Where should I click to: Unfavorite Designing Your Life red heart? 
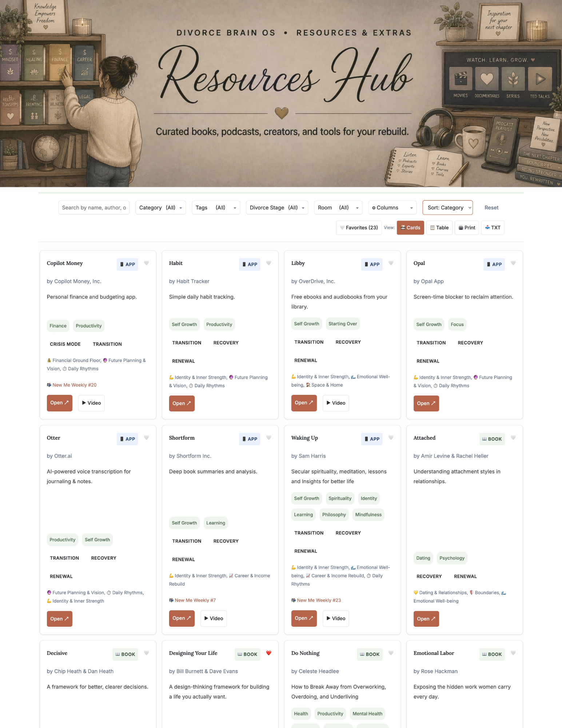269,653
